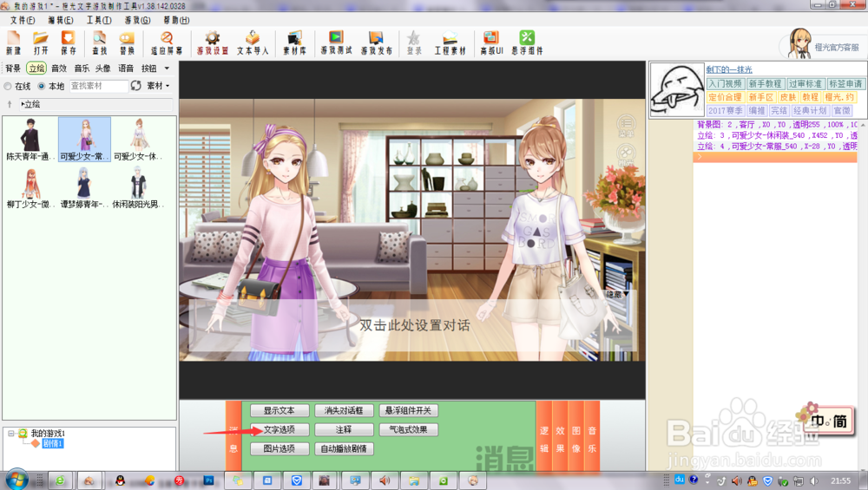Click the 悬浮组件开关 toggle button

(409, 411)
